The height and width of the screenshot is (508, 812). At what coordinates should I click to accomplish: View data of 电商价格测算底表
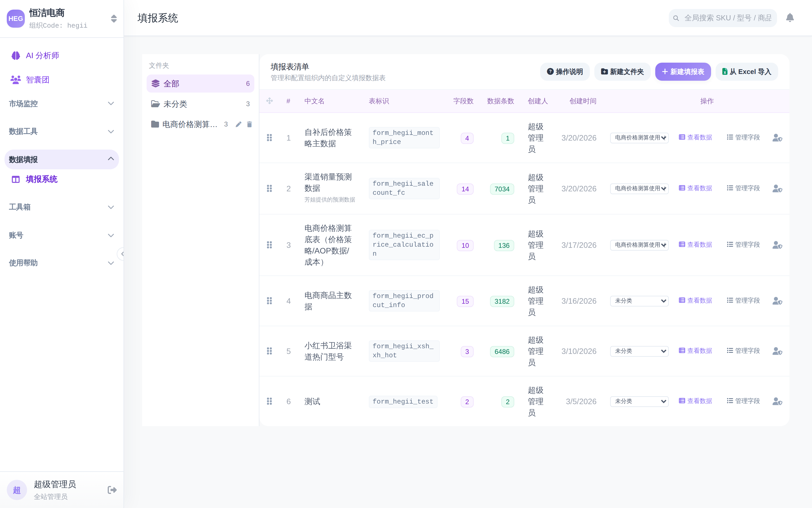pos(695,245)
